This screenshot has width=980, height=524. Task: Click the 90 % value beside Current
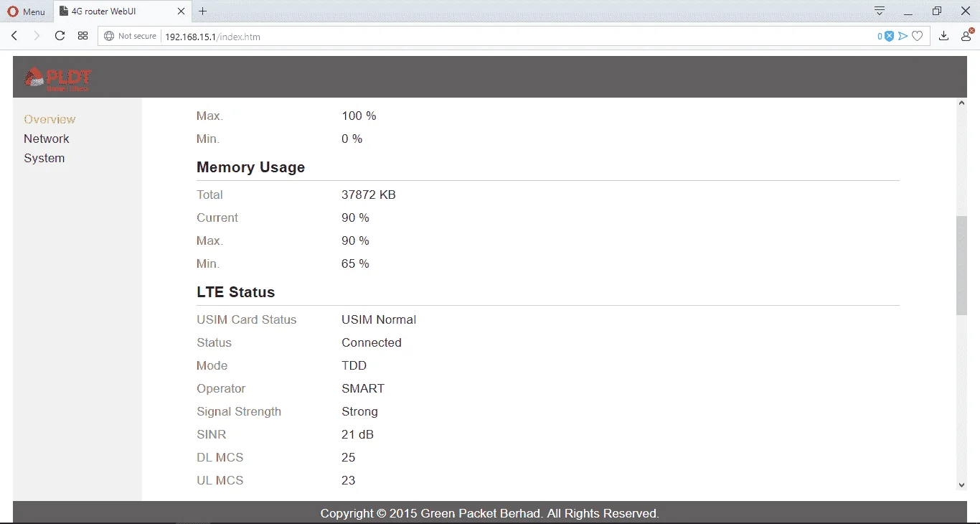pyautogui.click(x=355, y=217)
